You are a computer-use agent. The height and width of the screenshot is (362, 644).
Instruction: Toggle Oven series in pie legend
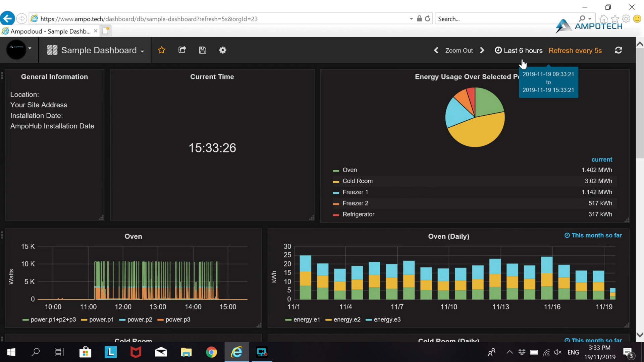pyautogui.click(x=350, y=170)
